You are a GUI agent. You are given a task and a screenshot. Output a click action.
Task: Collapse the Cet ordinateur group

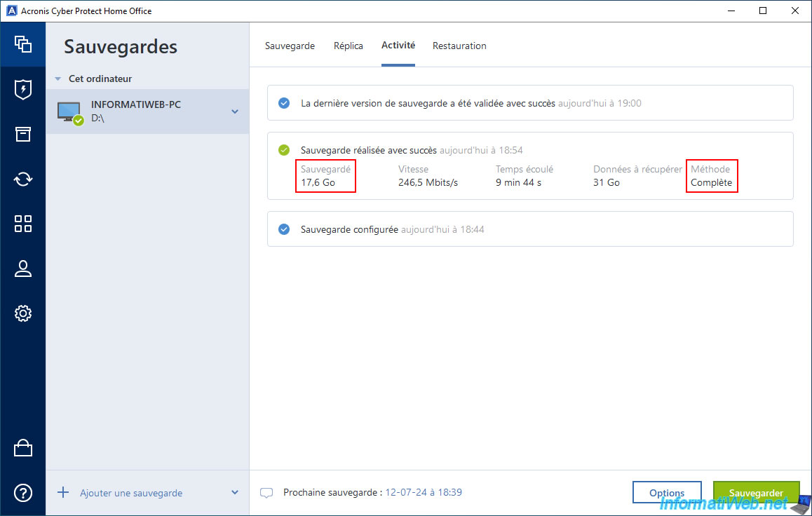pos(58,79)
